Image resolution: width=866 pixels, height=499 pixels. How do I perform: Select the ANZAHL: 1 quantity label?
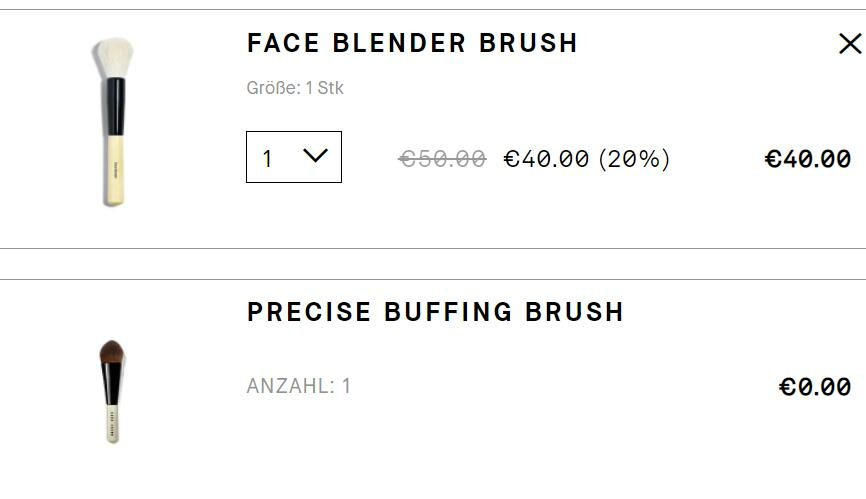click(298, 386)
